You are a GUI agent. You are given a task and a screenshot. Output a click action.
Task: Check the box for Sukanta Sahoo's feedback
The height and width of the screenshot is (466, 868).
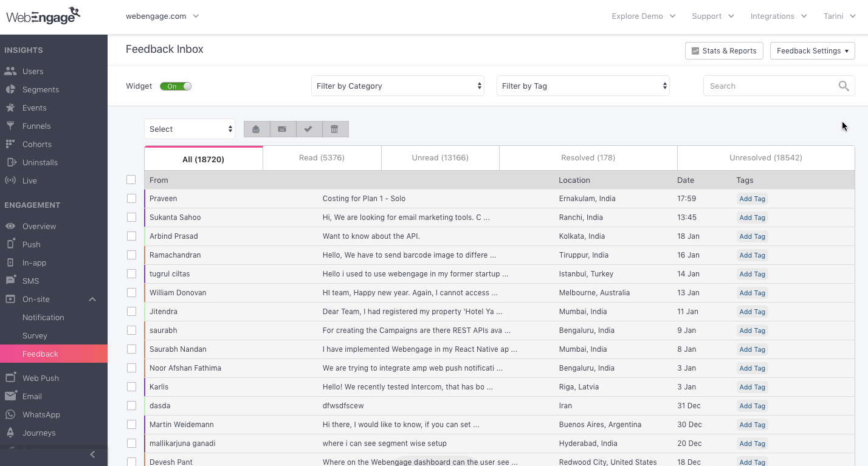pyautogui.click(x=131, y=218)
